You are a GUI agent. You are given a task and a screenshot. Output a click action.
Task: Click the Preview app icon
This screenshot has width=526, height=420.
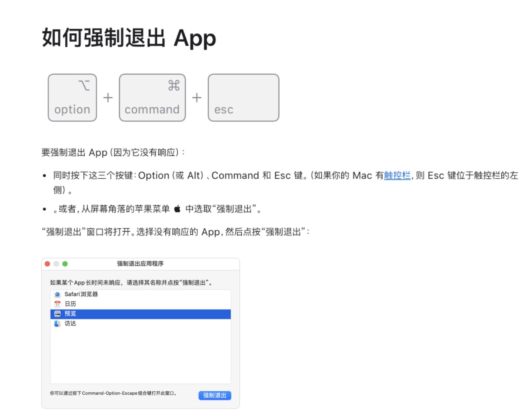(57, 314)
